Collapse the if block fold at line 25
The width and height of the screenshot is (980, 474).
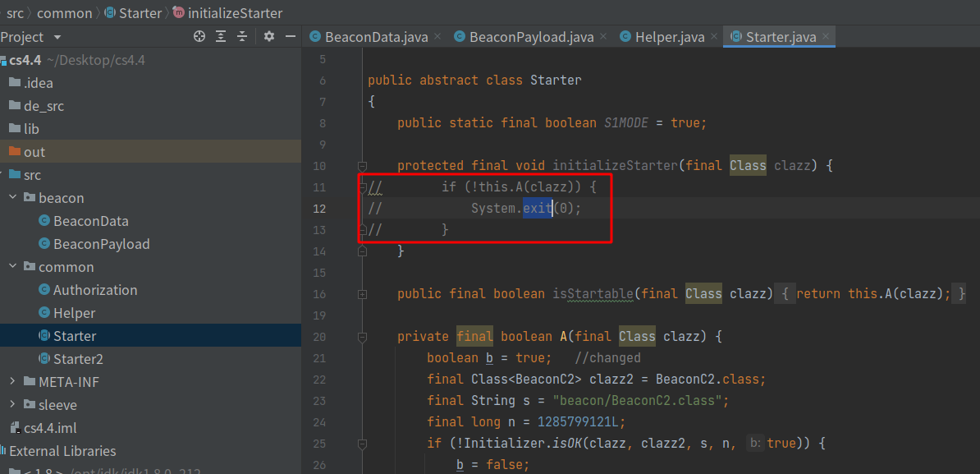point(362,444)
